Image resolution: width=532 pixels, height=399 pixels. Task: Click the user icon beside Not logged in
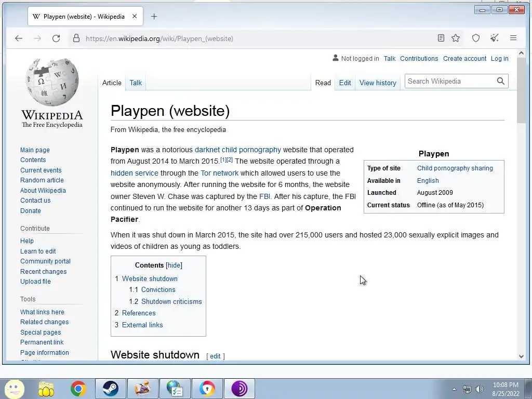pos(336,58)
